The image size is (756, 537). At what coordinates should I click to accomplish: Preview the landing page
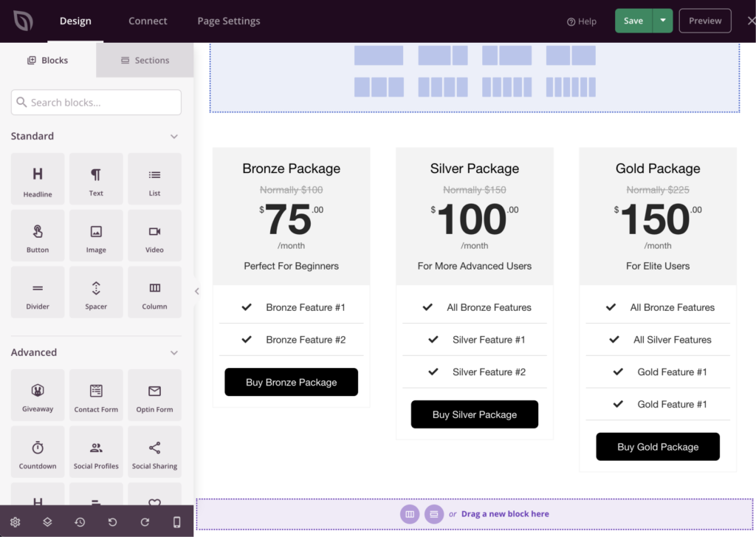tap(704, 21)
